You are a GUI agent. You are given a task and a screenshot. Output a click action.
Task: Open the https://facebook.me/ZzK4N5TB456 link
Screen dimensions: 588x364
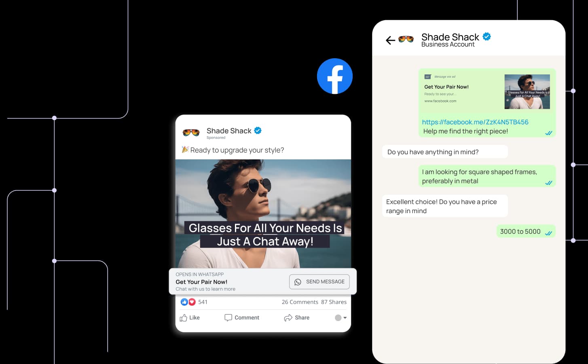pos(474,122)
